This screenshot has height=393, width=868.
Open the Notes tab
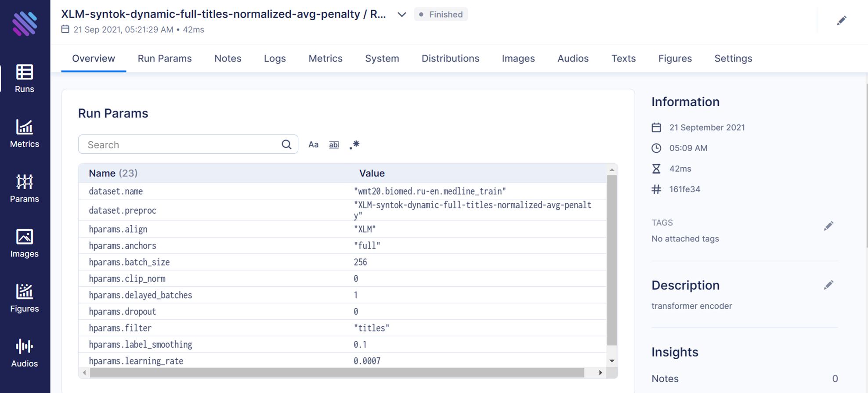(x=228, y=58)
